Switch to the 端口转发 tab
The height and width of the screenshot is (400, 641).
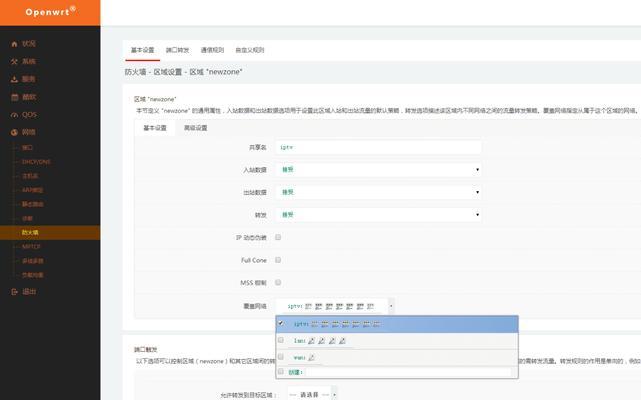(x=177, y=50)
